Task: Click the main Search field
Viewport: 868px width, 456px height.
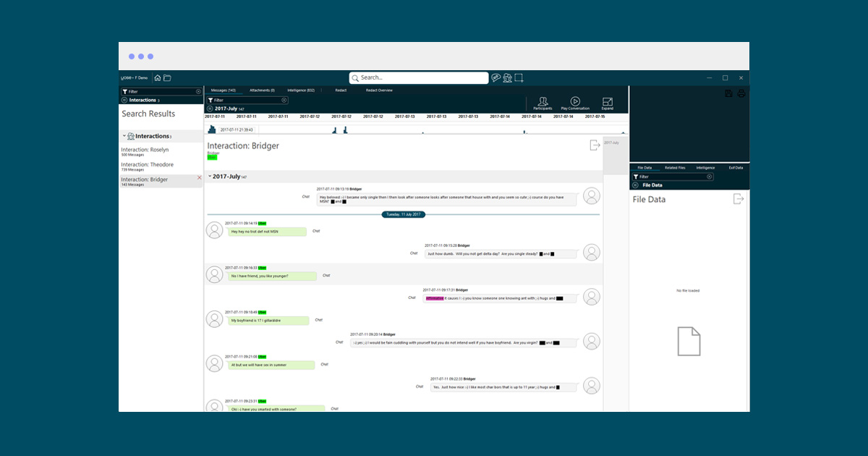Action: pos(420,78)
